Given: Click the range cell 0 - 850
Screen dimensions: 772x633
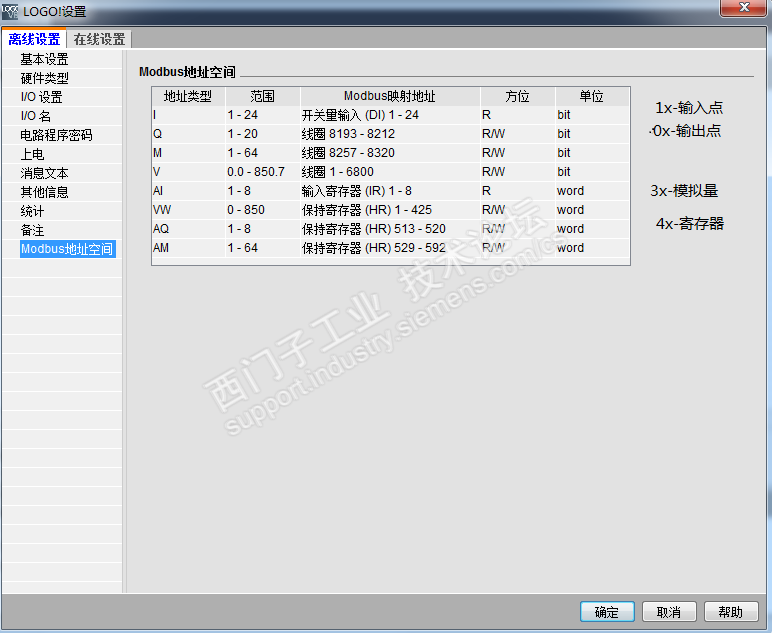Looking at the screenshot, I should tap(263, 210).
